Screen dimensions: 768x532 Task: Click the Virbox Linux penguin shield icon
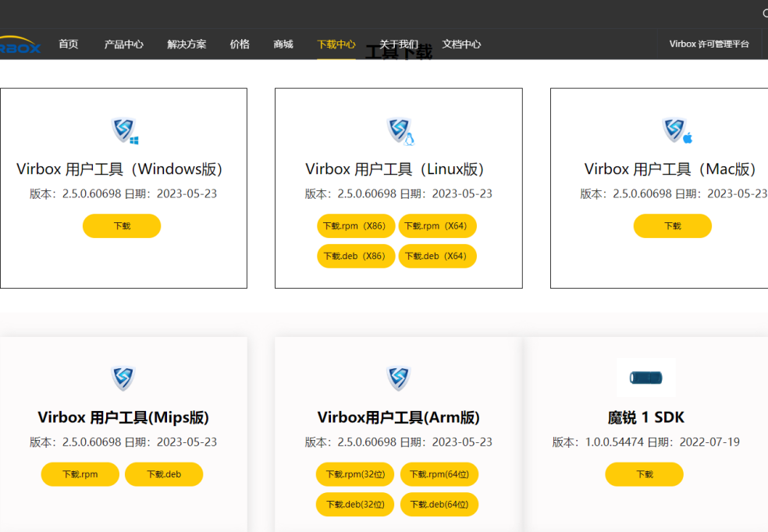click(x=400, y=131)
